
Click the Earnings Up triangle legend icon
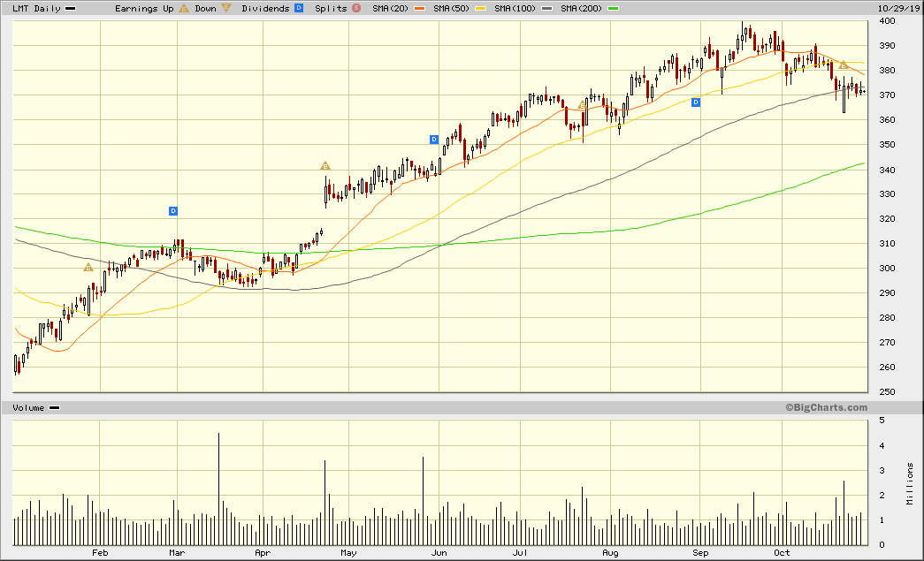183,8
